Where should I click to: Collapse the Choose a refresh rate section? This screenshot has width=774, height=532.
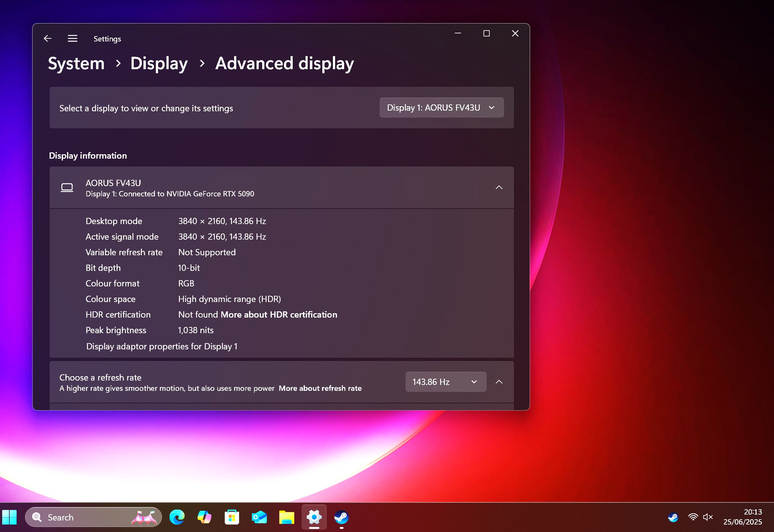point(499,382)
